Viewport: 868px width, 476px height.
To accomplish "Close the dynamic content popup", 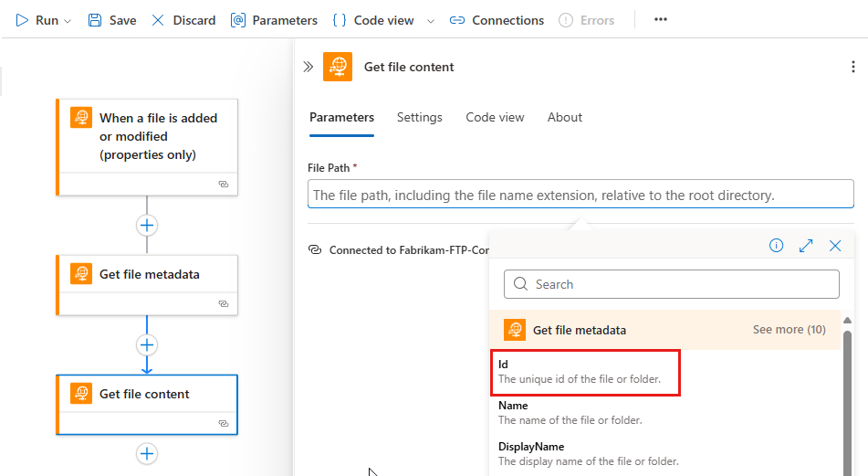I will [835, 246].
